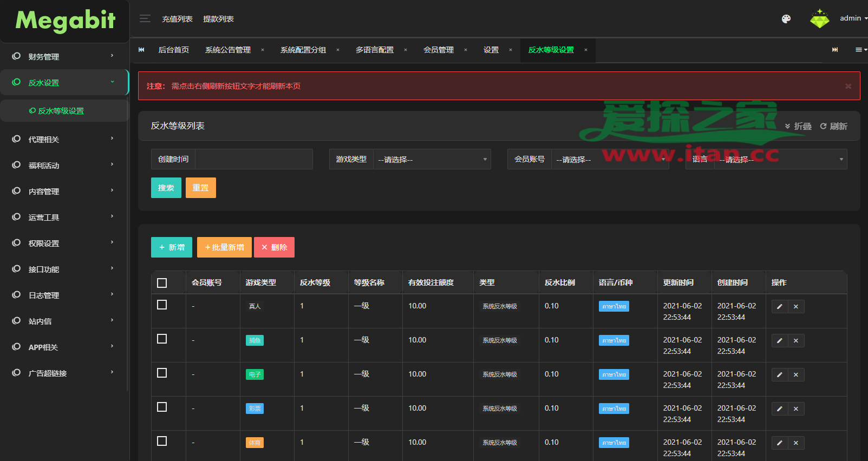Open the 游戏类型 dropdown filter

click(432, 160)
